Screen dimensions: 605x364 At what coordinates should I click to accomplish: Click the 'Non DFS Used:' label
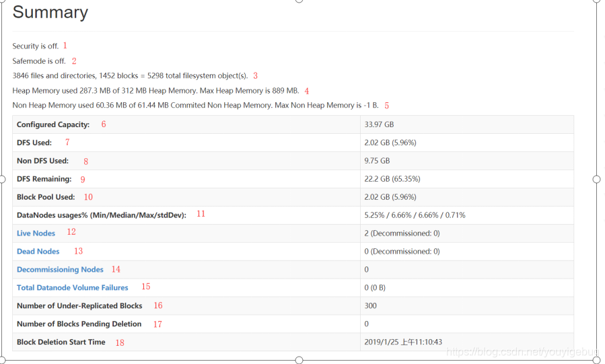coord(43,161)
